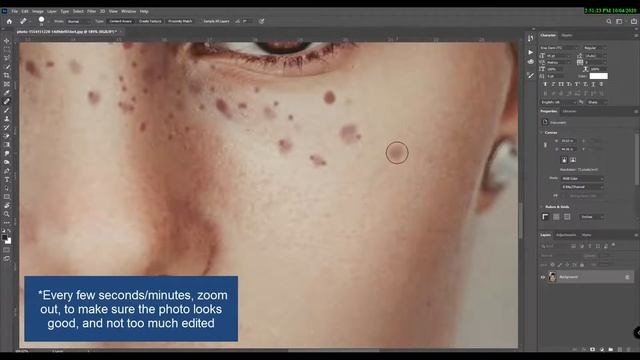The height and width of the screenshot is (360, 640).
Task: Select the Clone Stamp tool
Action: click(7, 119)
